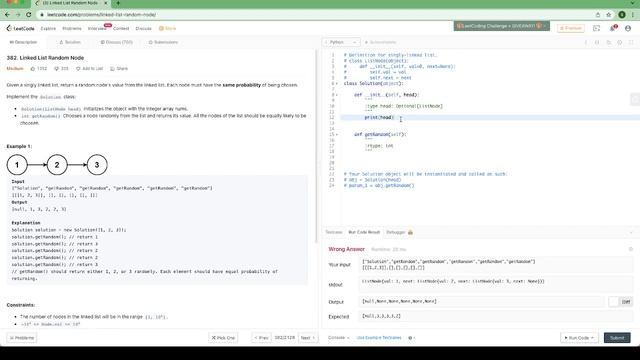Go to the Next problem
Image resolution: width=640 pixels, height=360 pixels.
point(307,338)
